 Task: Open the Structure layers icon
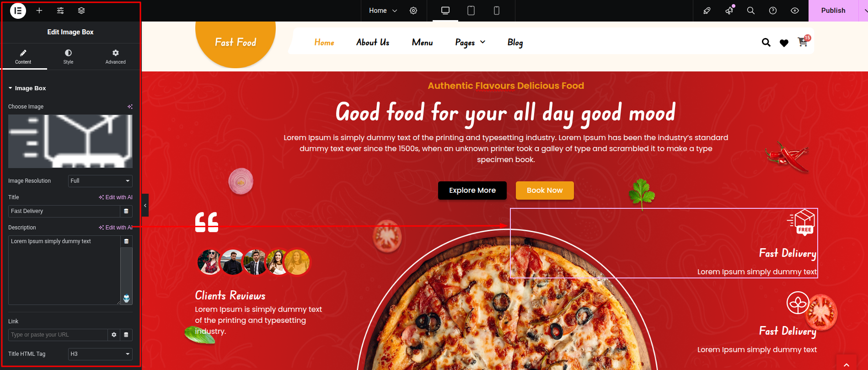coord(81,11)
